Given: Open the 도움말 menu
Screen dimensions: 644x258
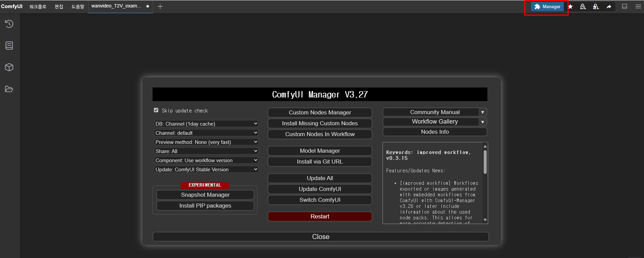Looking at the screenshot, I should [78, 6].
